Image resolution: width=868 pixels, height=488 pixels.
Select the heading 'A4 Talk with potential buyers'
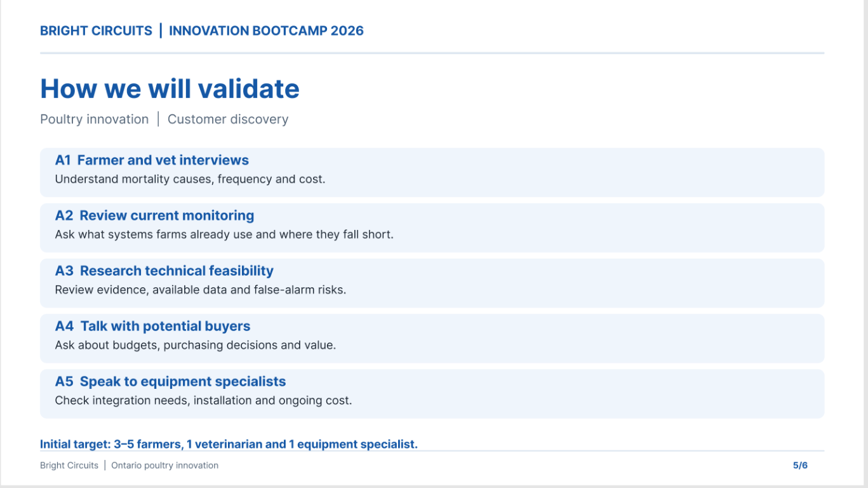click(x=153, y=326)
